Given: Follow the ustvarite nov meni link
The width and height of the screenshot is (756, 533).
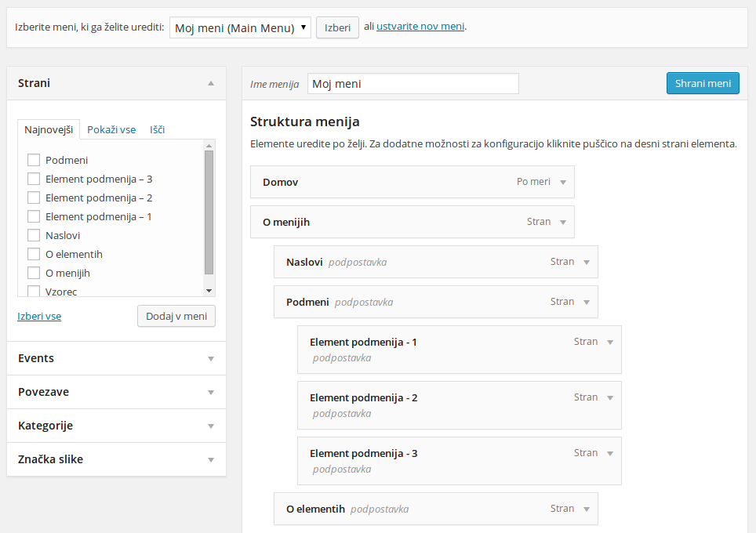Looking at the screenshot, I should (420, 27).
